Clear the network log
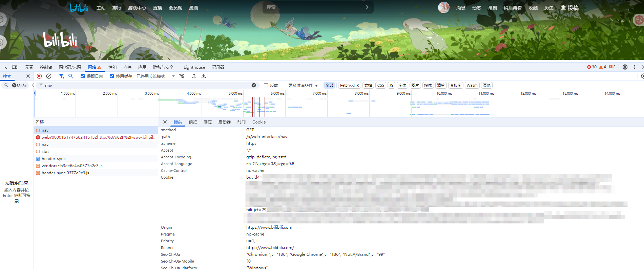This screenshot has width=644, height=269. pos(49,76)
